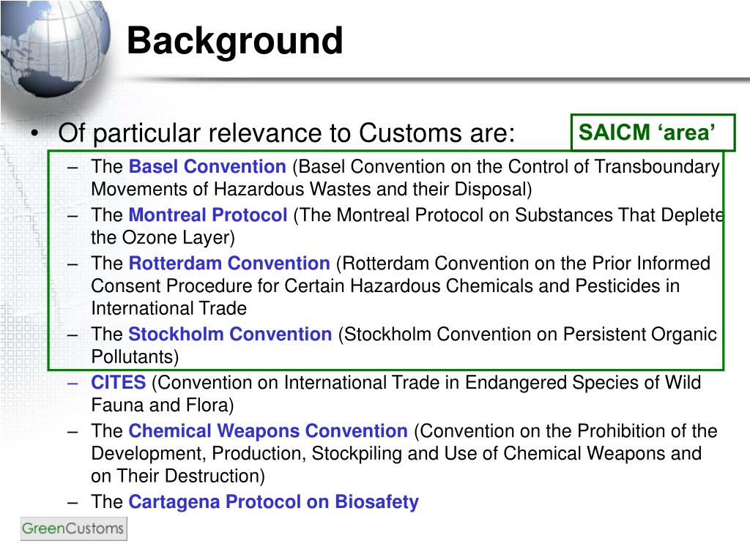Select the 'International Trade' text line
Screen dimensions: 750x560
[x=169, y=308]
